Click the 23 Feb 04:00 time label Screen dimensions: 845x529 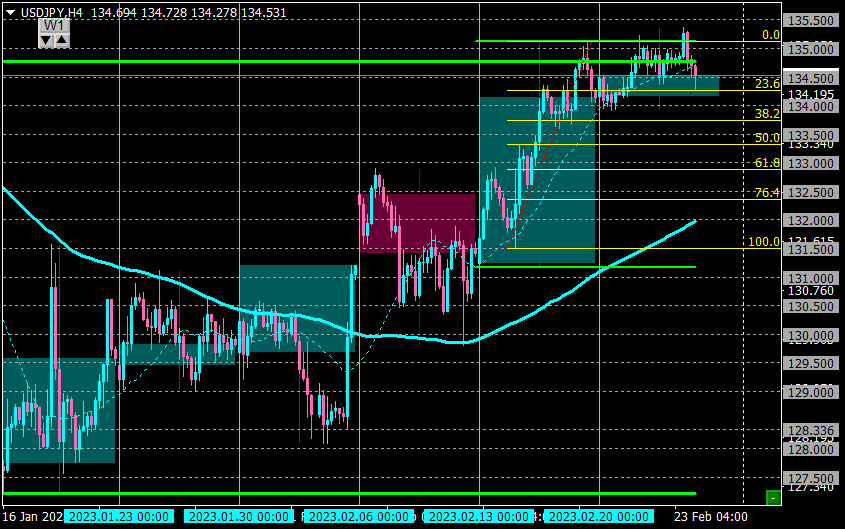click(711, 517)
